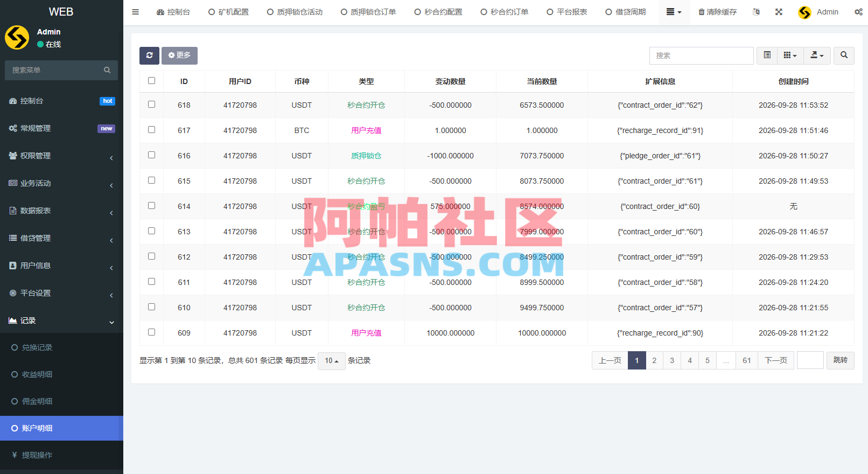Open the columns grid dropdown
This screenshot has height=474, width=868.
[790, 55]
